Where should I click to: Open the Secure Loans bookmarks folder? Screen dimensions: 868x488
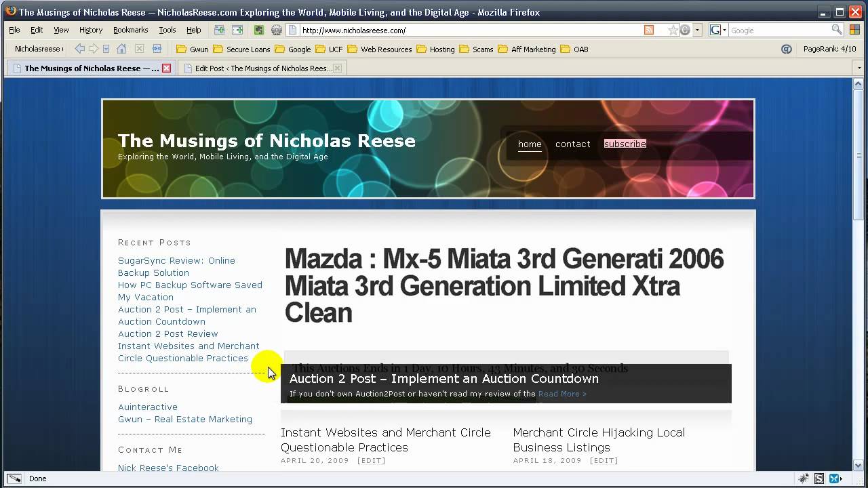tap(241, 49)
